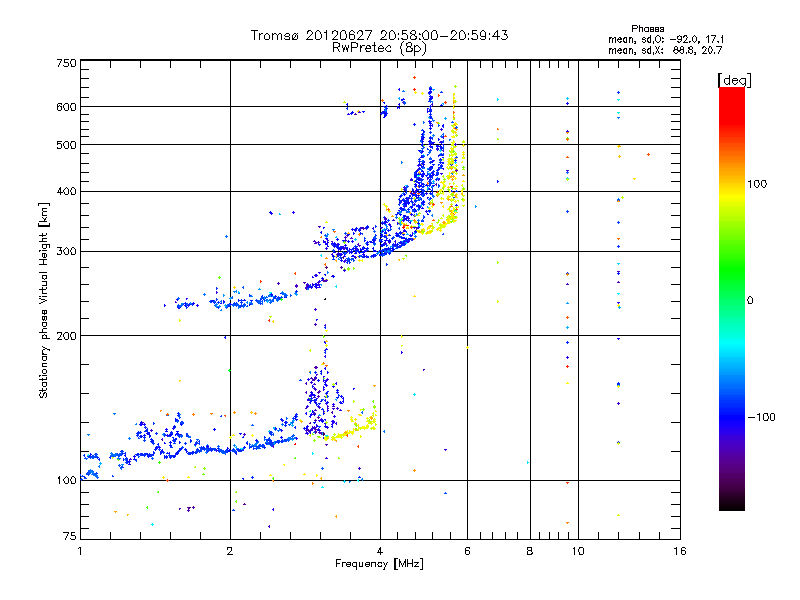Click the '[deg]' colorbar unit label
This screenshot has width=800, height=600.
(734, 81)
